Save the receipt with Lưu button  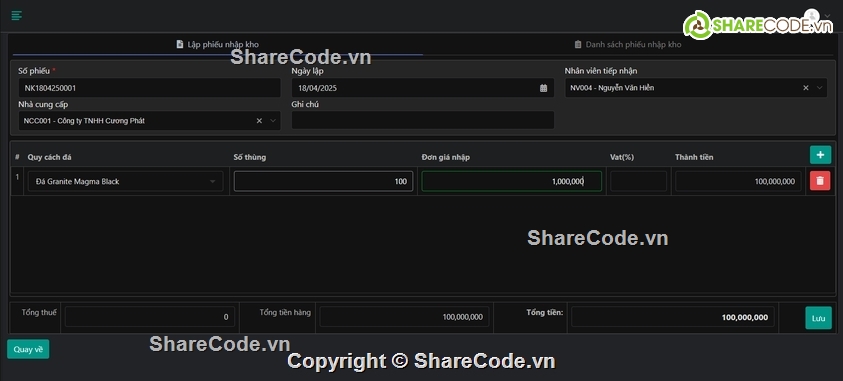coord(818,318)
